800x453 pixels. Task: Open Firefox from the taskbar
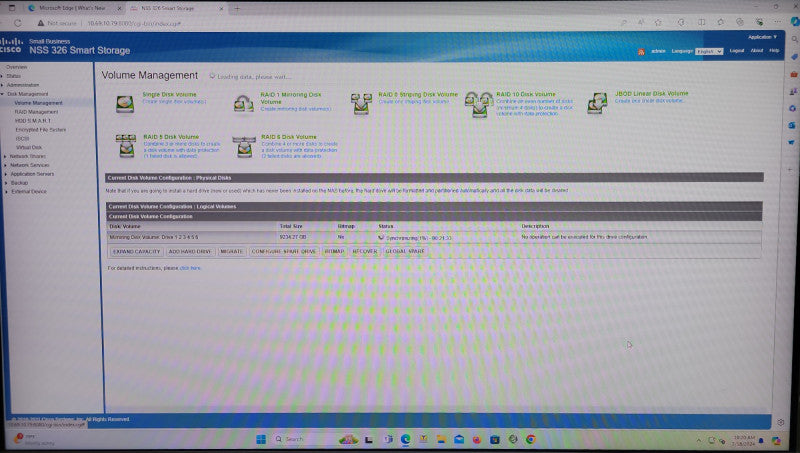tap(477, 439)
